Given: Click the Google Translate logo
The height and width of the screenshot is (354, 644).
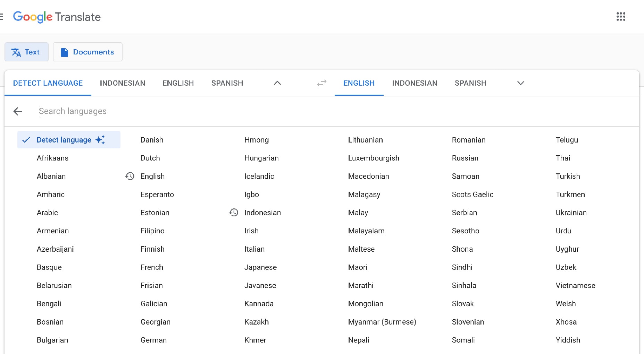Looking at the screenshot, I should point(57,17).
